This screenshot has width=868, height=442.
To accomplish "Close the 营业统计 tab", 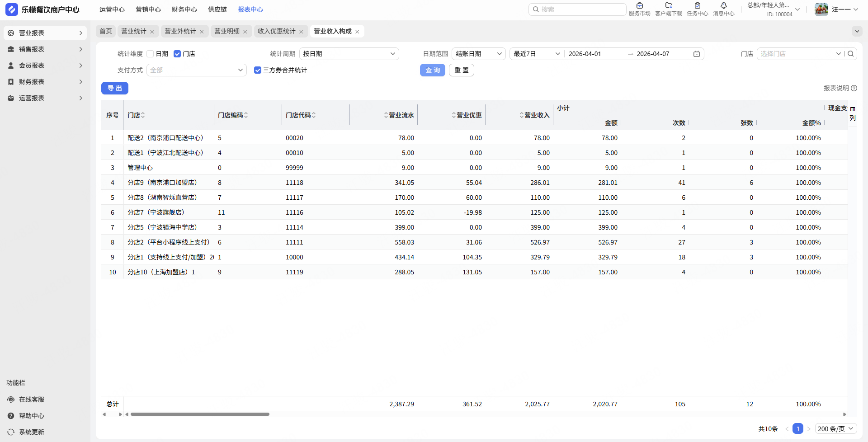I will [x=152, y=32].
